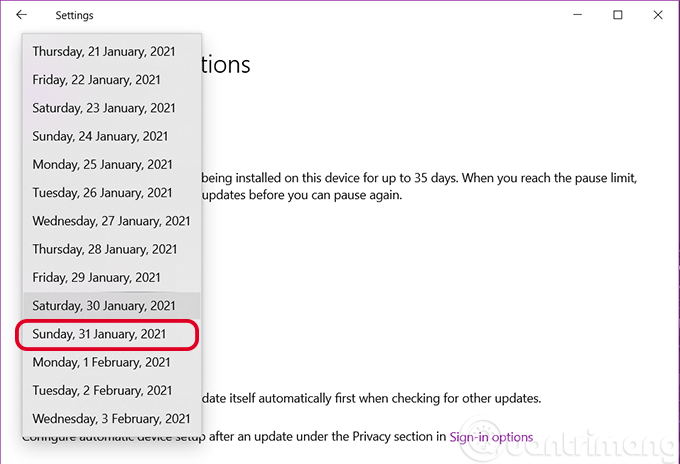The height and width of the screenshot is (464, 680).
Task: Open the Sign-in options link
Action: pos(491,437)
